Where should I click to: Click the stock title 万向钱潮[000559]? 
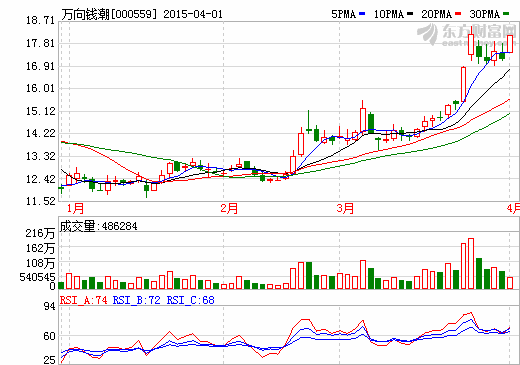click(109, 14)
